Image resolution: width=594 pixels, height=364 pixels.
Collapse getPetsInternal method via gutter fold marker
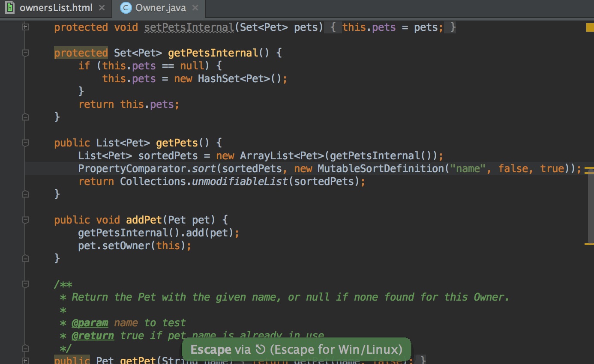coord(25,53)
